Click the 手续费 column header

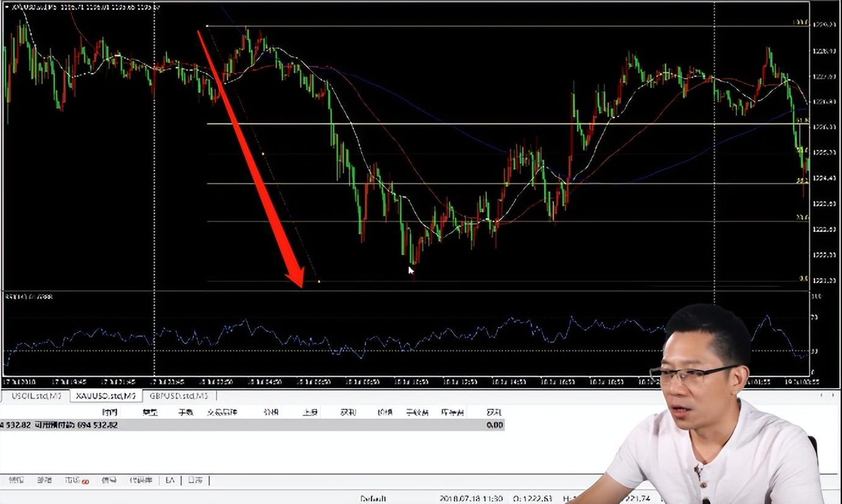pyautogui.click(x=418, y=412)
